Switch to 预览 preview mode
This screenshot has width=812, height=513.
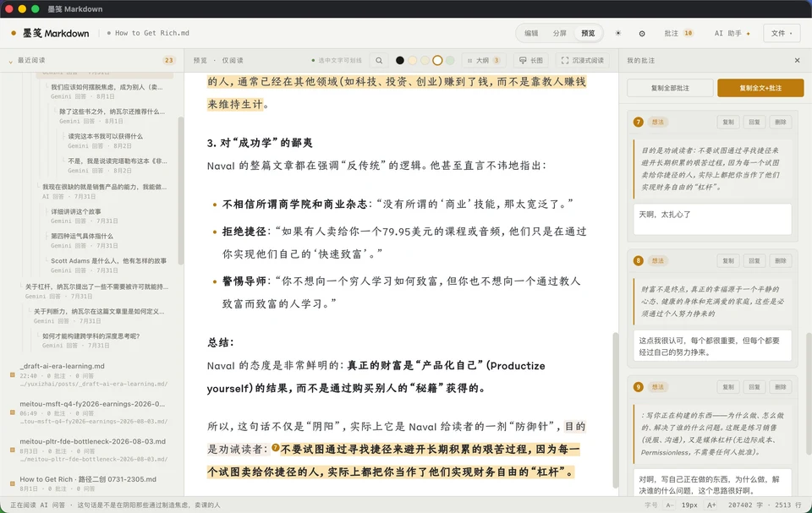coord(589,33)
